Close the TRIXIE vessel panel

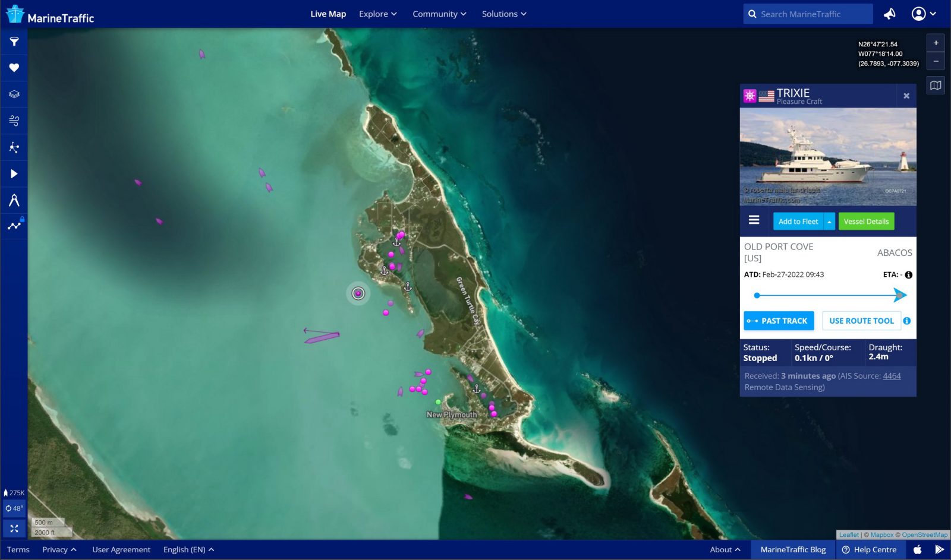point(906,96)
